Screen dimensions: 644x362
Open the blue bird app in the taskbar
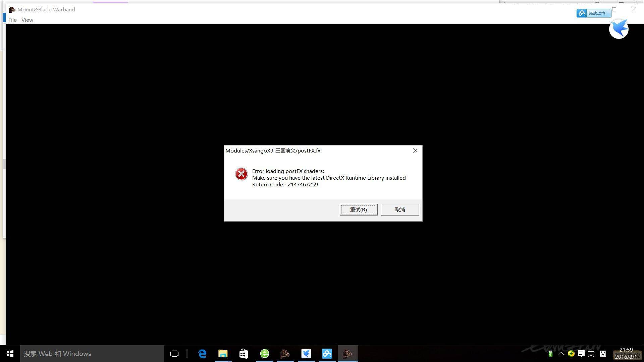click(x=306, y=354)
